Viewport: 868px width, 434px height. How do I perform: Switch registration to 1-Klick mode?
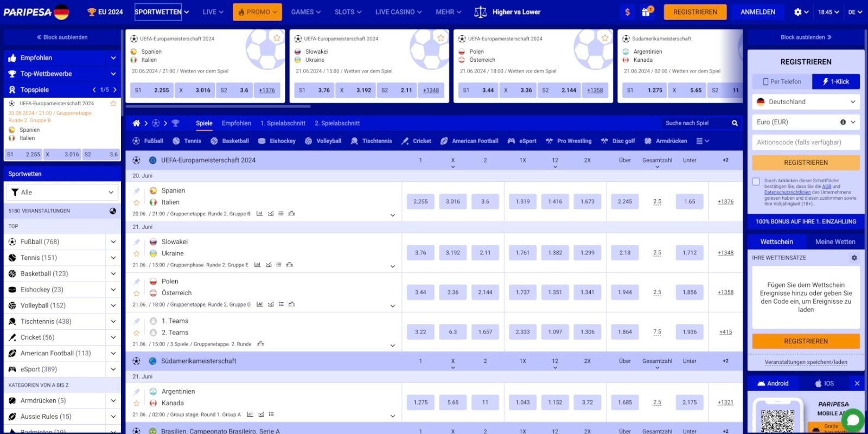tap(835, 81)
